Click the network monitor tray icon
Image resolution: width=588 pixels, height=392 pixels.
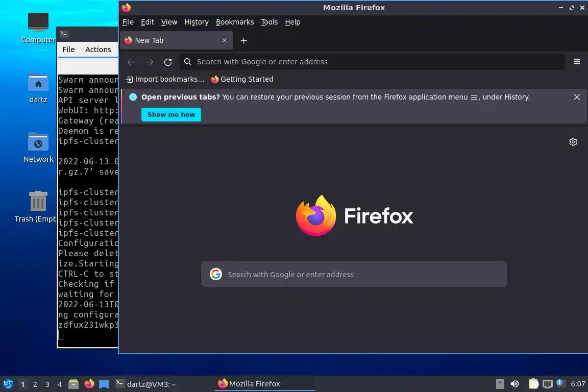pos(548,384)
